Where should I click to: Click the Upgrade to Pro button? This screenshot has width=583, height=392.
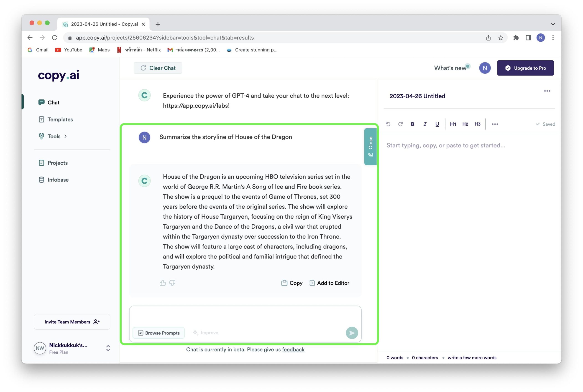[x=525, y=68]
